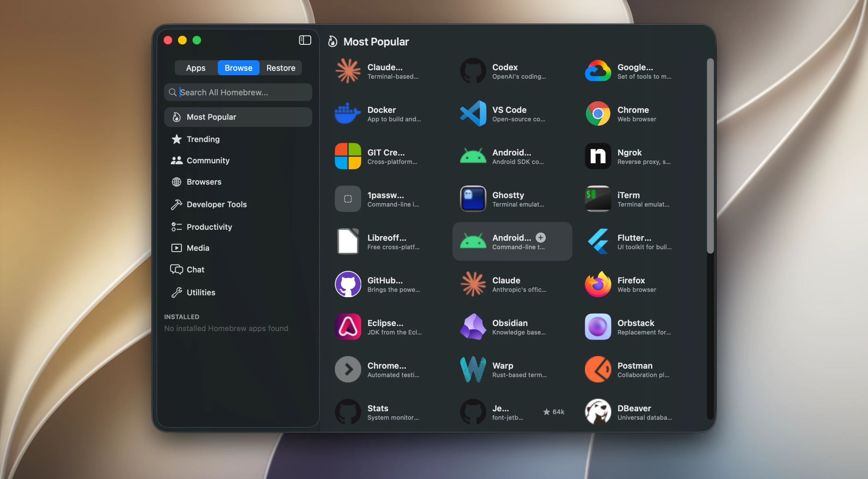Click the Docker whale icon
The width and height of the screenshot is (868, 479).
coord(348,114)
